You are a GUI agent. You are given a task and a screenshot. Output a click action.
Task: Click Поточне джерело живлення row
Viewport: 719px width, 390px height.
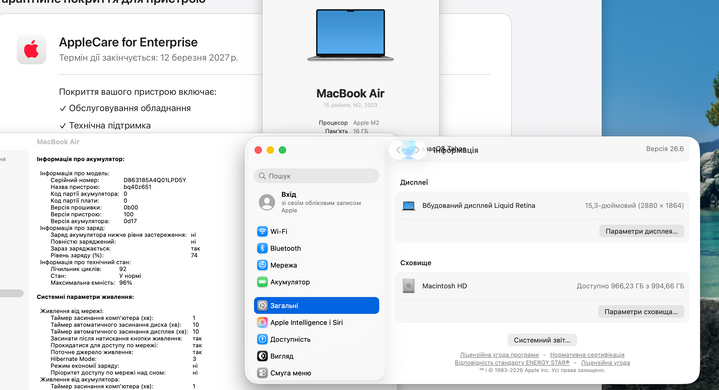[x=126, y=352]
